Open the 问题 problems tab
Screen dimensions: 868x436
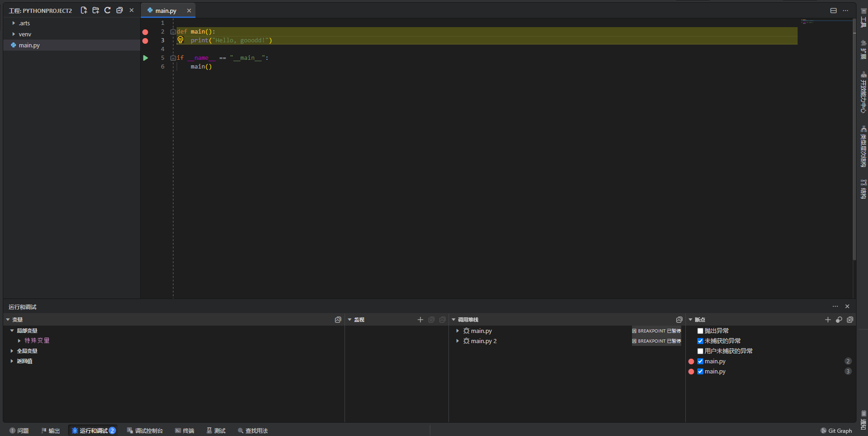[19, 430]
